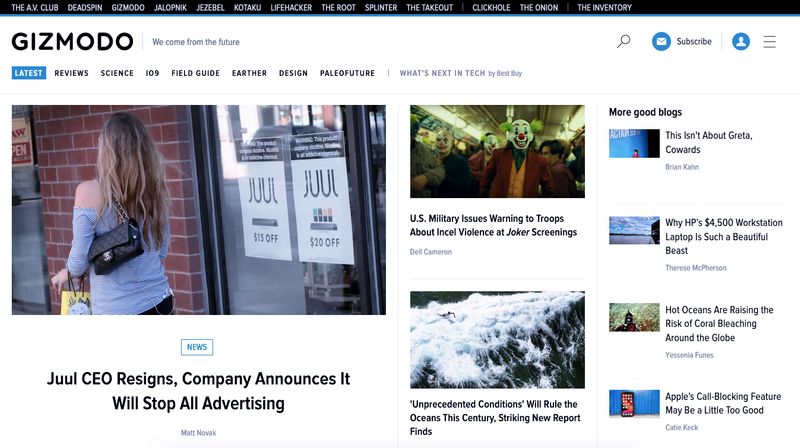This screenshot has width=800, height=448.
Task: Select the Latest tab
Action: point(29,73)
